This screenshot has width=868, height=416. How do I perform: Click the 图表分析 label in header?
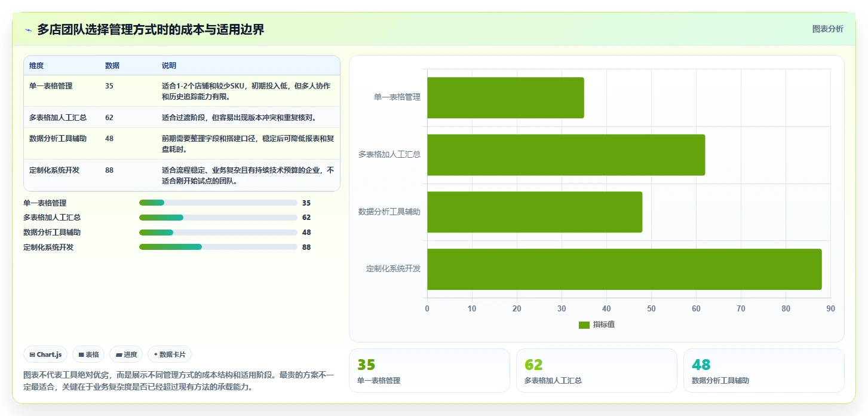coord(827,29)
